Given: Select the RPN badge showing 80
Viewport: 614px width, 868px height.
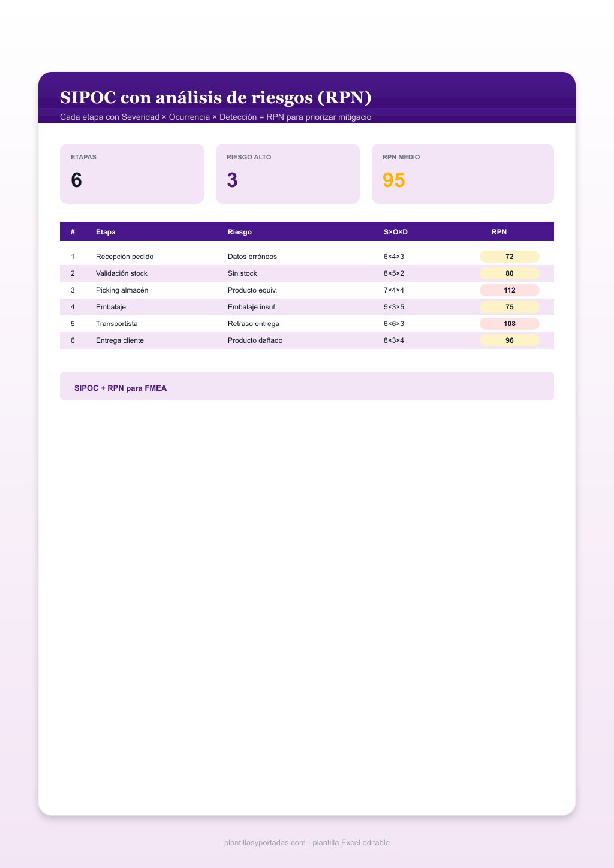Looking at the screenshot, I should [510, 273].
